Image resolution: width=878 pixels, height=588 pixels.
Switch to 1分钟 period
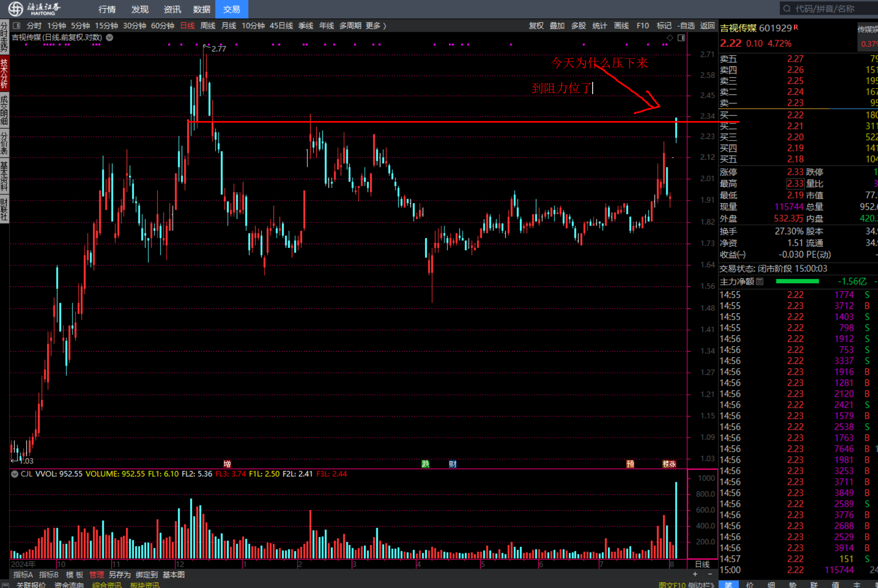click(57, 26)
